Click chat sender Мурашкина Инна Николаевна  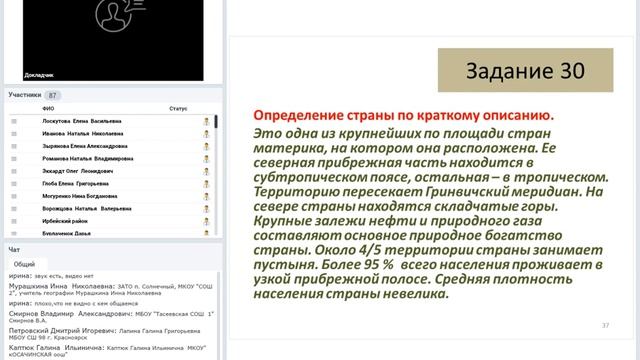tap(62, 287)
